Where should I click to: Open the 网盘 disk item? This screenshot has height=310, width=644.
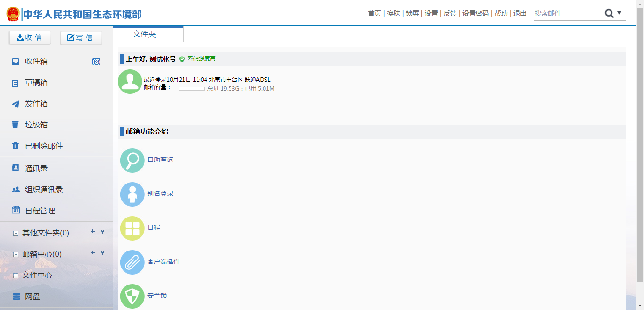32,296
